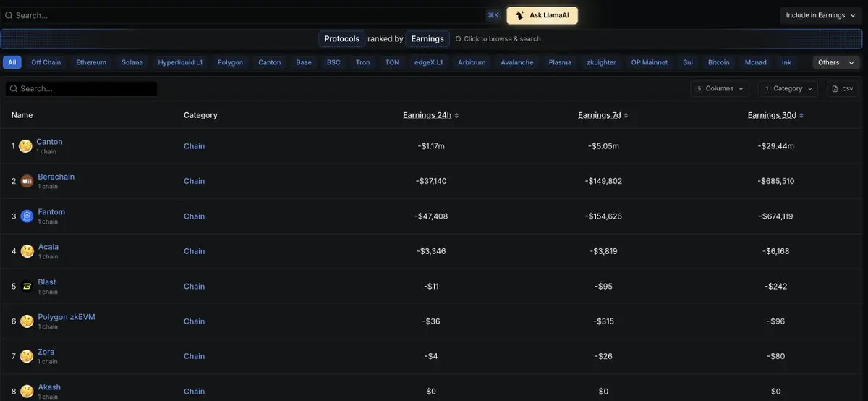Open the Category filter dropdown
Viewport: 868px width, 401px height.
tap(788, 88)
